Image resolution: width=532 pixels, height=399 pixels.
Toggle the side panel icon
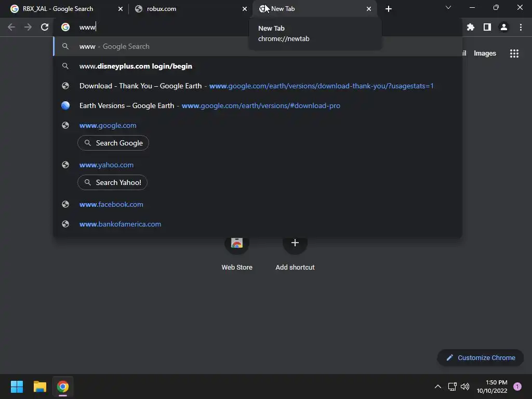(487, 27)
